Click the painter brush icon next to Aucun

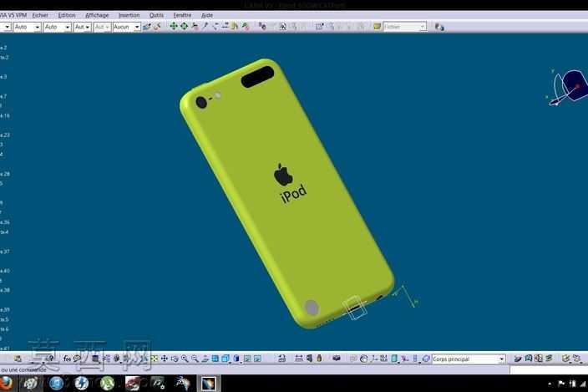(x=147, y=27)
